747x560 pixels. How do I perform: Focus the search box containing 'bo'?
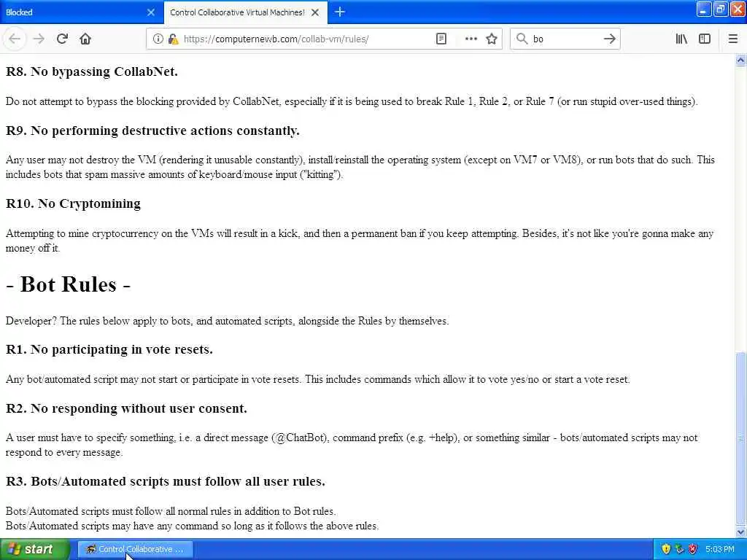click(x=565, y=39)
